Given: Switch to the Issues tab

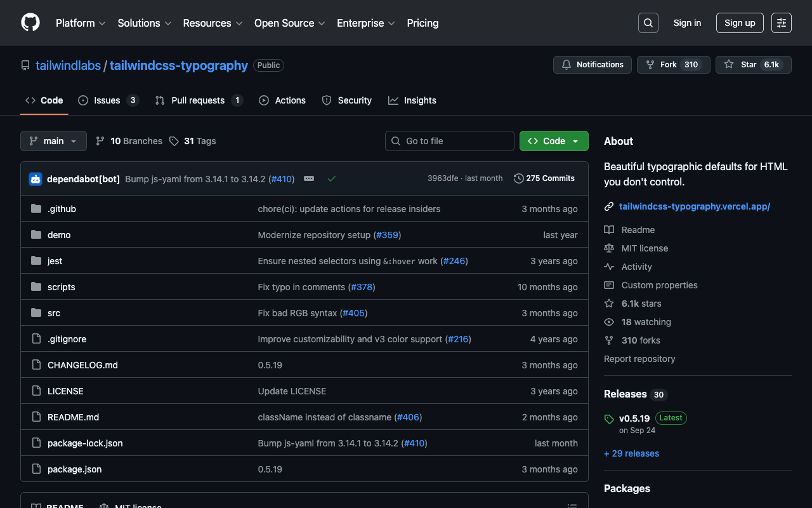Looking at the screenshot, I should (x=108, y=100).
